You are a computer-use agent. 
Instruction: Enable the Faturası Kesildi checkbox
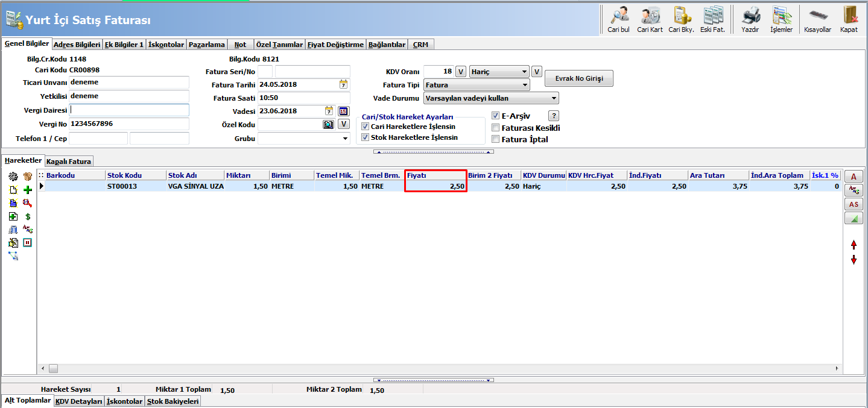click(495, 128)
